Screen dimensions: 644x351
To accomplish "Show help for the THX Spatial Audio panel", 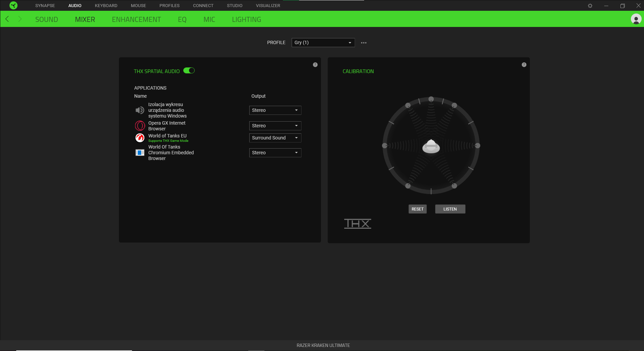I will point(315,65).
